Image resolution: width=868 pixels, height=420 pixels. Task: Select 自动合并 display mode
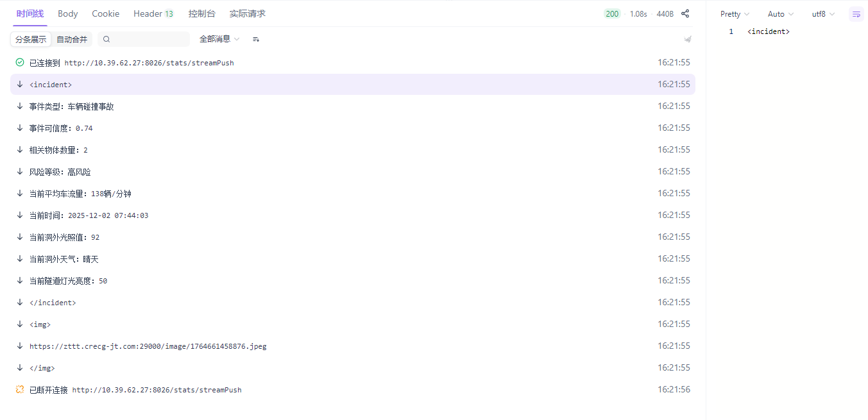tap(72, 39)
